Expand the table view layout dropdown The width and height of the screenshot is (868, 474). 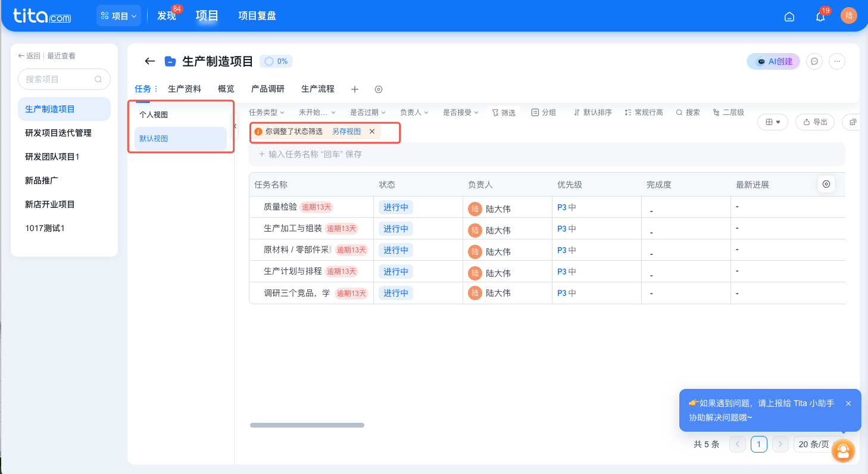point(772,121)
